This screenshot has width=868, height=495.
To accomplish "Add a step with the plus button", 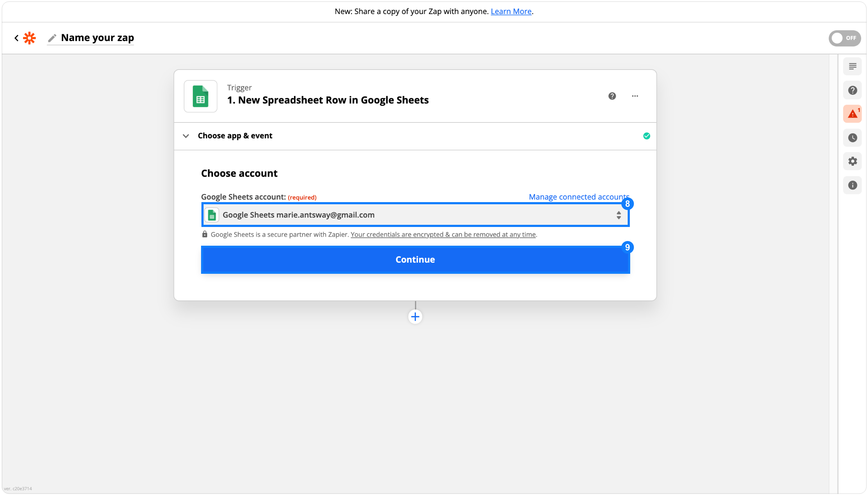I will (415, 317).
